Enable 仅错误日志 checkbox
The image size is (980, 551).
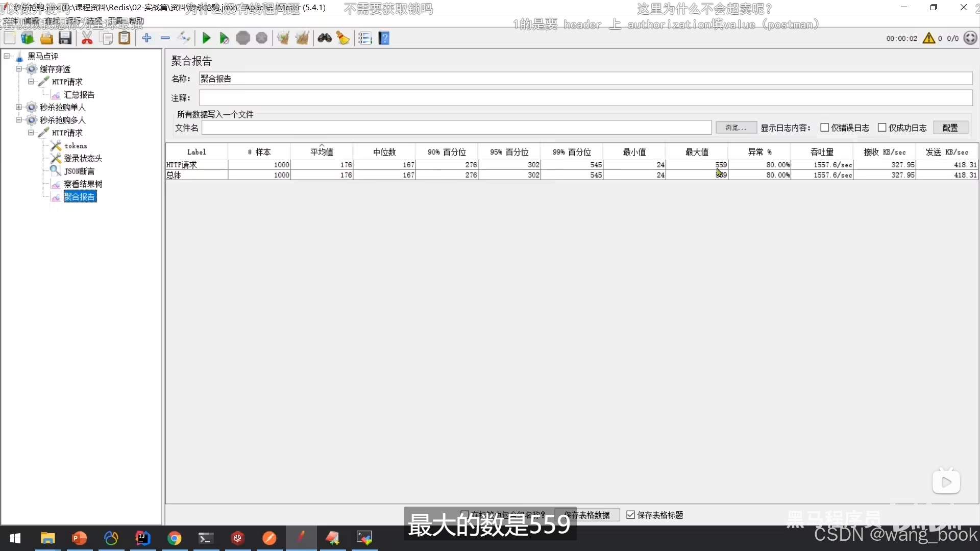[824, 128]
